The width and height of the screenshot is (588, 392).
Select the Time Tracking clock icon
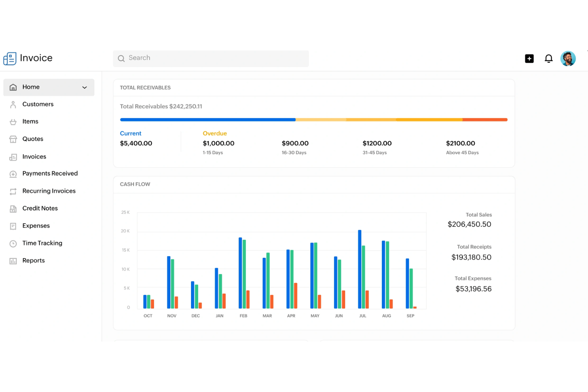(13, 243)
